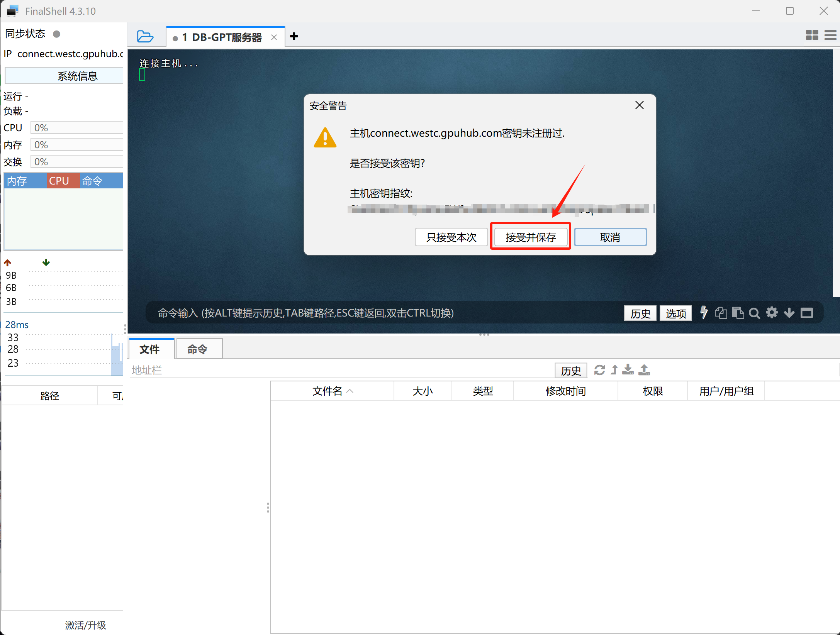Open the 选项 options menu
Screen dimensions: 840x635
[675, 313]
